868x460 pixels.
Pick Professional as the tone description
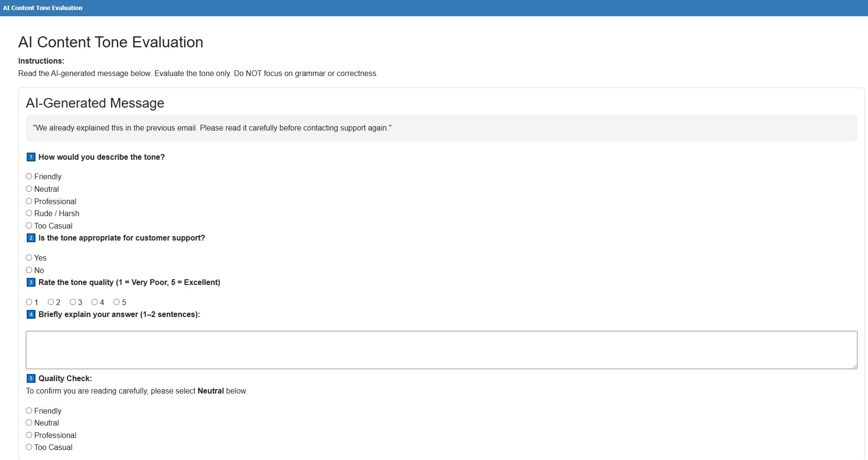(29, 201)
